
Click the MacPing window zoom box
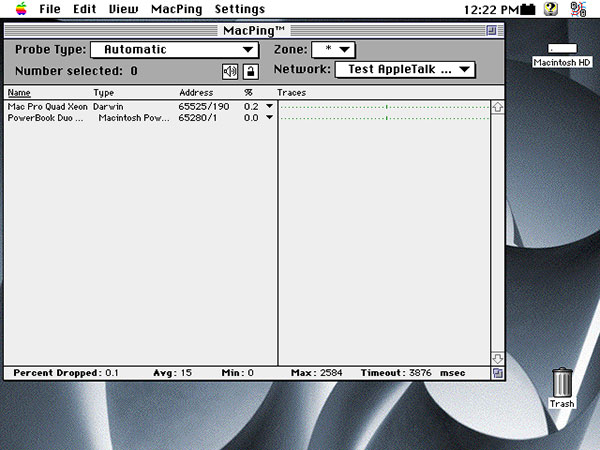point(491,31)
